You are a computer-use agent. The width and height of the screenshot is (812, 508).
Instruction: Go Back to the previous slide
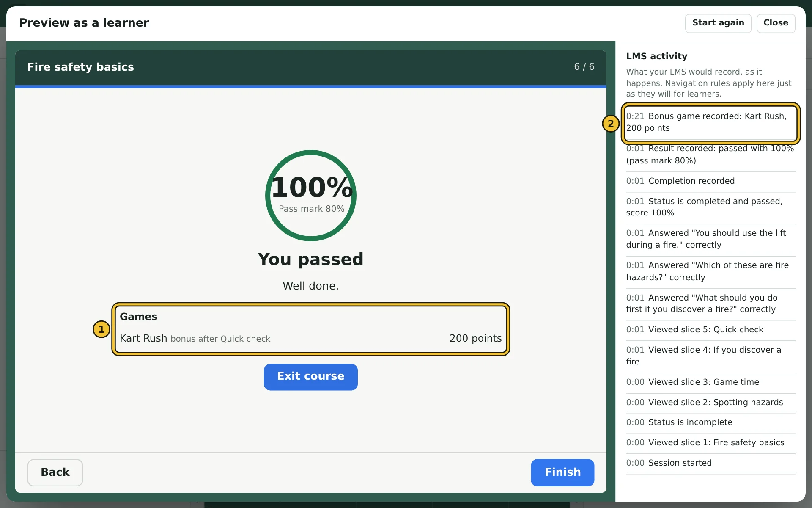tap(55, 472)
